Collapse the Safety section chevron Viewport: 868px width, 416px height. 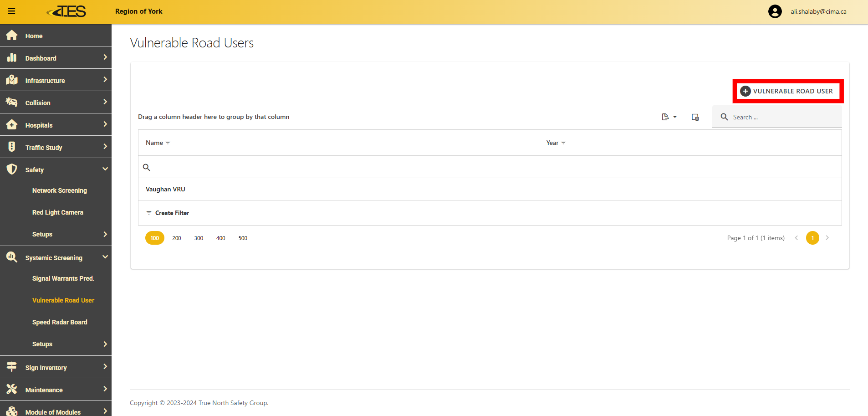[105, 169]
